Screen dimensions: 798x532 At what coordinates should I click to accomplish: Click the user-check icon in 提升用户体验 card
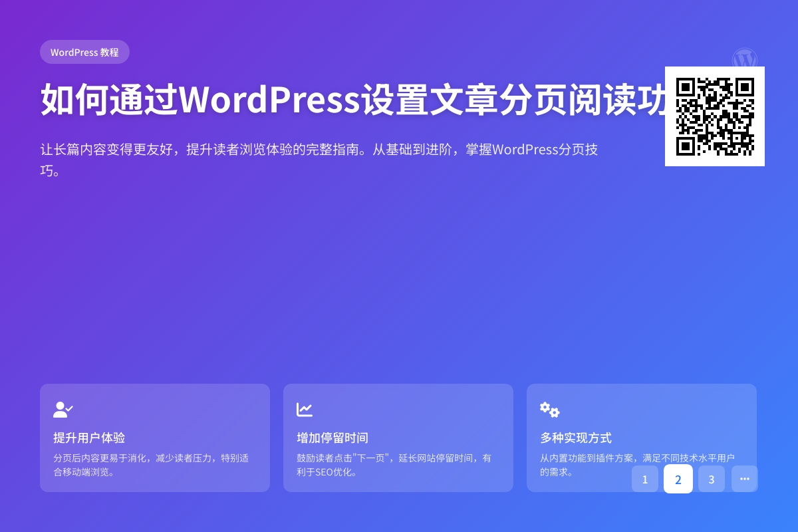pyautogui.click(x=63, y=410)
